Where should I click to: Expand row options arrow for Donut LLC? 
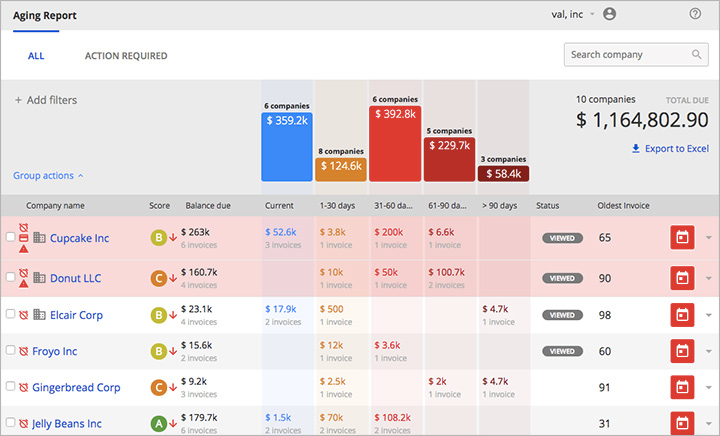(x=709, y=277)
